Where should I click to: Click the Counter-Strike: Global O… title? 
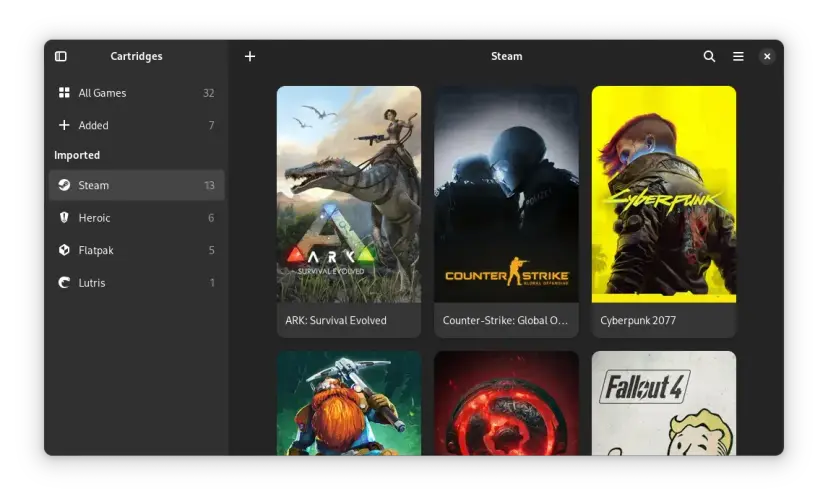click(505, 320)
